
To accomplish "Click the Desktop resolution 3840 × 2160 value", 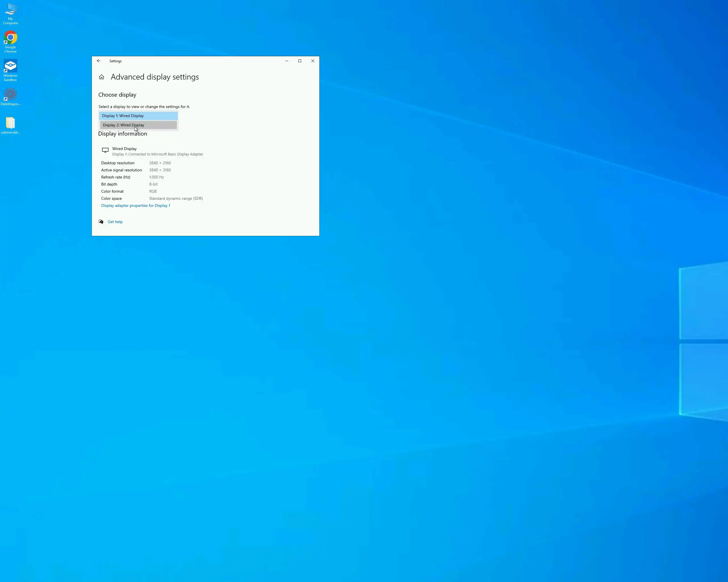I will click(160, 163).
